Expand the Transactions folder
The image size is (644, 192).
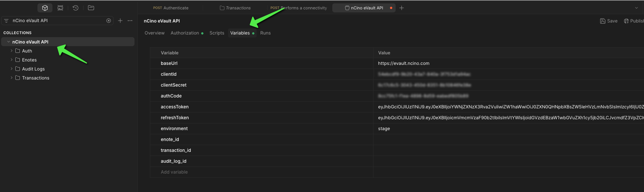[12, 78]
